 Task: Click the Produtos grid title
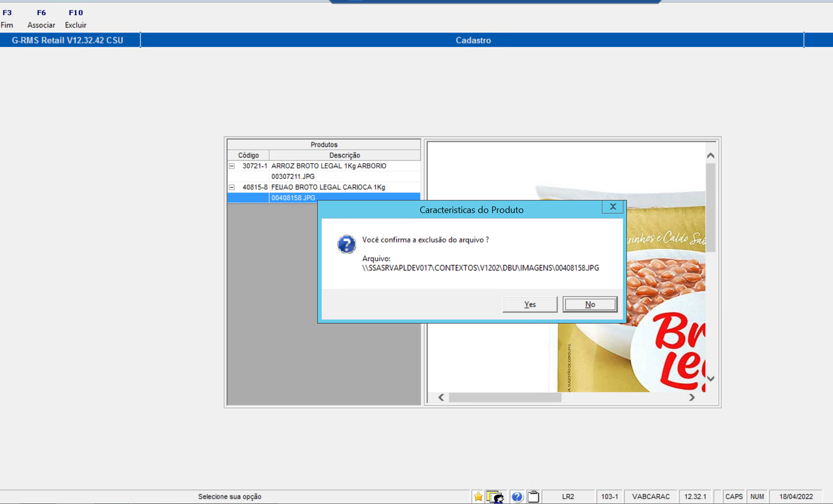(x=324, y=144)
